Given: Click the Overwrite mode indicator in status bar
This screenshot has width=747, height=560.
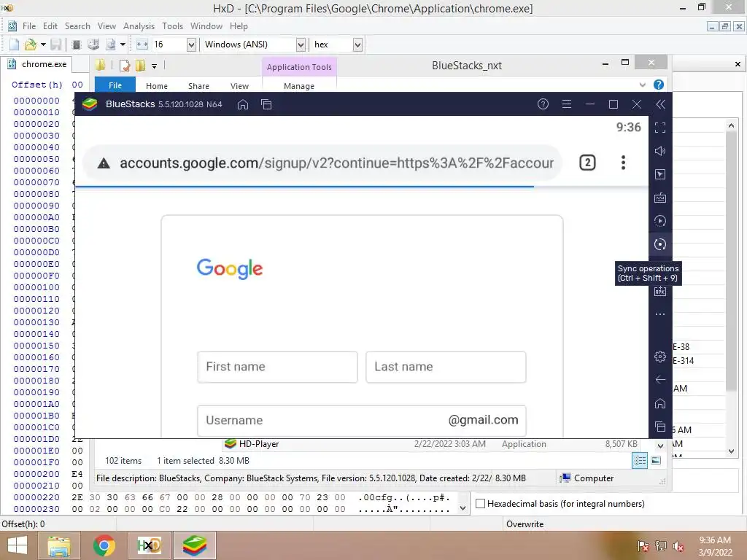Looking at the screenshot, I should point(525,524).
